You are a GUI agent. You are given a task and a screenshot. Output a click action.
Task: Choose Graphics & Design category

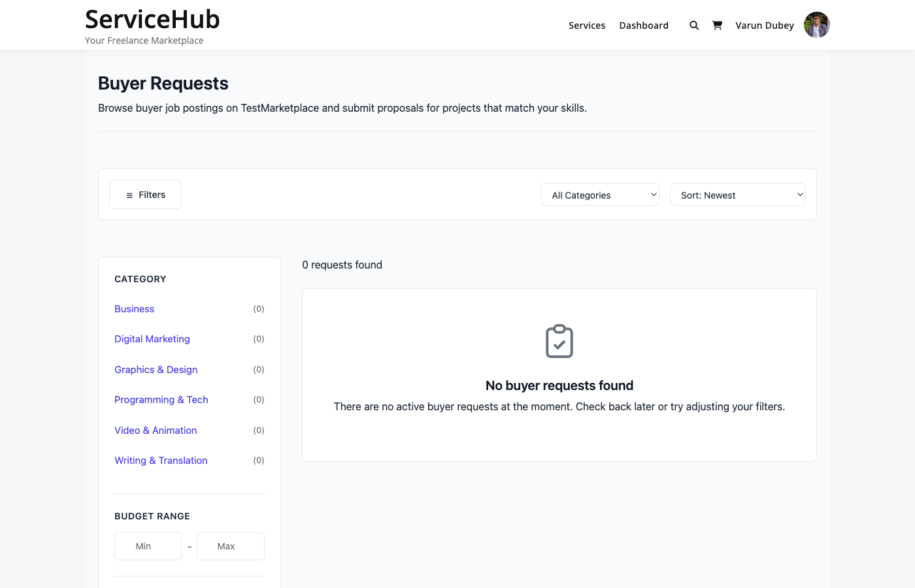point(156,370)
